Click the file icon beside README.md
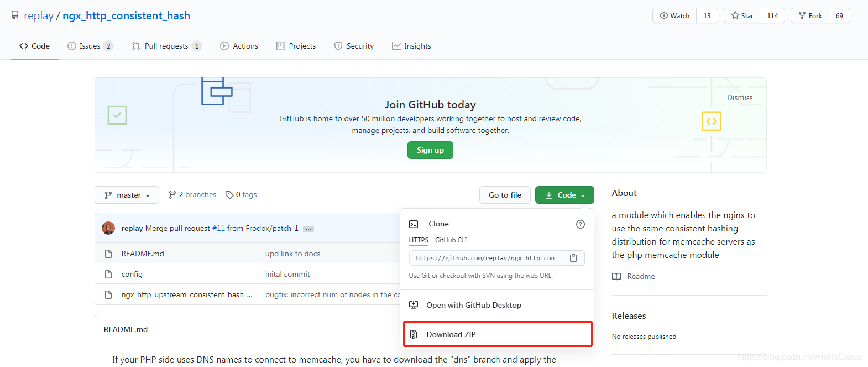The width and height of the screenshot is (868, 367). [108, 254]
